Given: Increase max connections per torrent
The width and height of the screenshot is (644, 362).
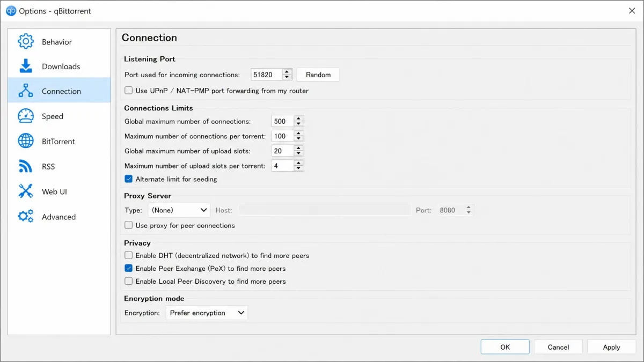Looking at the screenshot, I should pos(299,134).
